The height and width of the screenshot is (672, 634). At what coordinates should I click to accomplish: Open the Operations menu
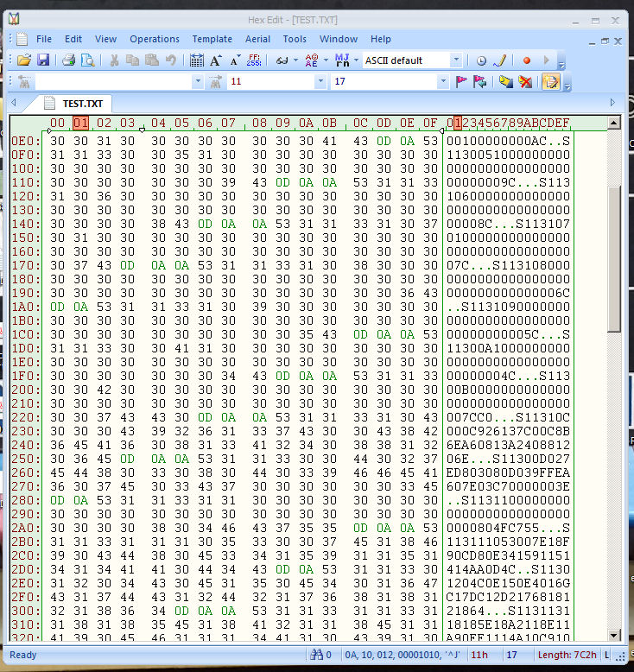(155, 39)
